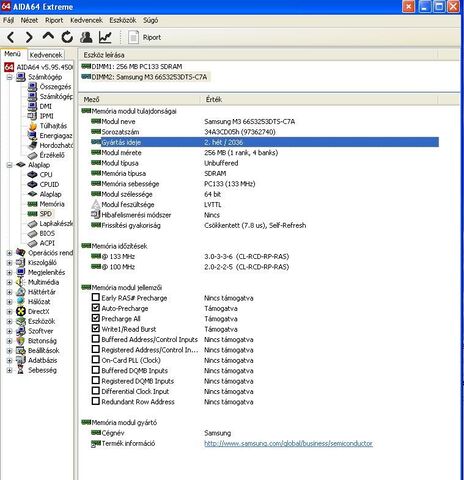The height and width of the screenshot is (480, 464).
Task: Select the BIOS chip icon
Action: [x=32, y=233]
